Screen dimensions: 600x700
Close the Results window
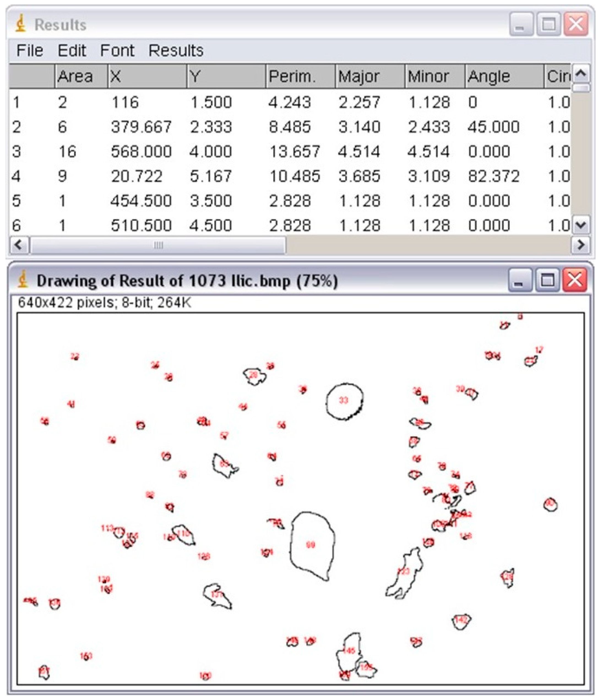[x=576, y=24]
